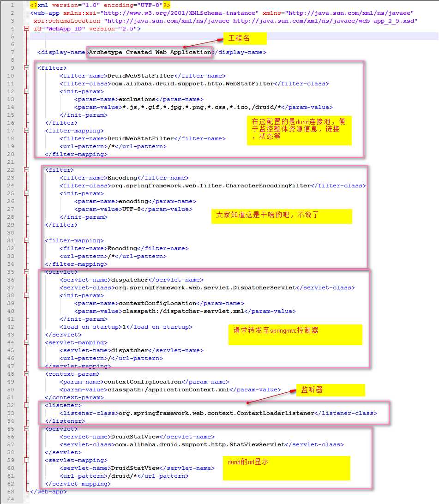
Task: Click url-pattern /* on line 33
Action: (x=111, y=256)
